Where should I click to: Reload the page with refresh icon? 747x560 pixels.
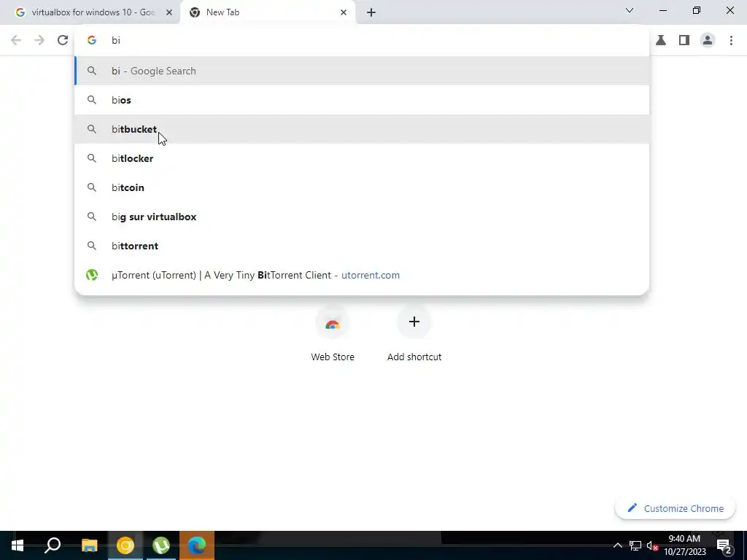[63, 41]
